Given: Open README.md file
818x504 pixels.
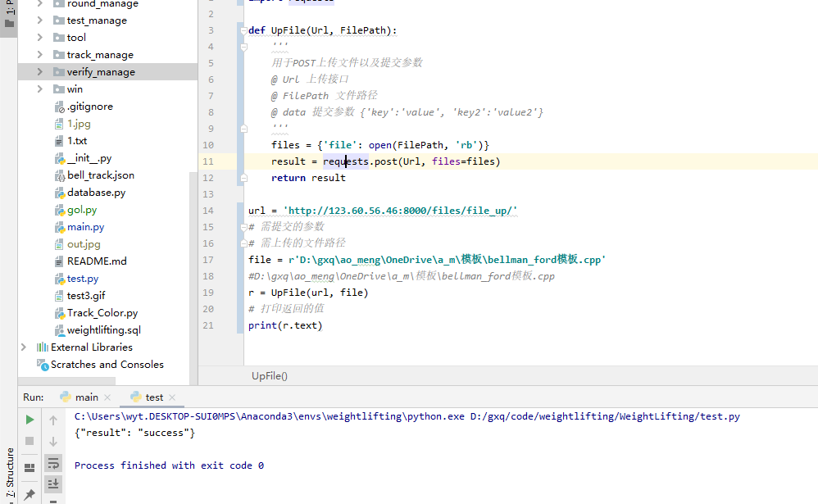Looking at the screenshot, I should click(97, 261).
